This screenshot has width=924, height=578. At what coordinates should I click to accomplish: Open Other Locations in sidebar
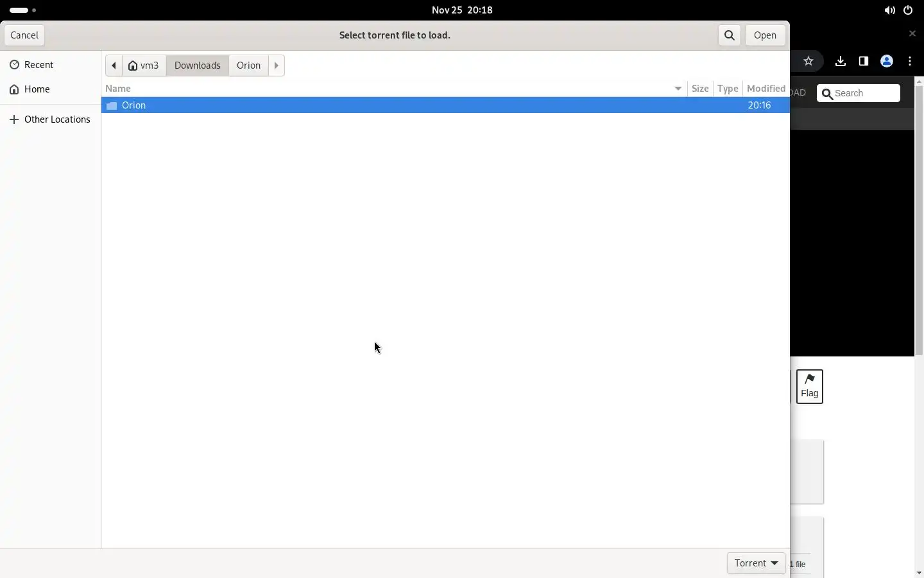(51, 119)
